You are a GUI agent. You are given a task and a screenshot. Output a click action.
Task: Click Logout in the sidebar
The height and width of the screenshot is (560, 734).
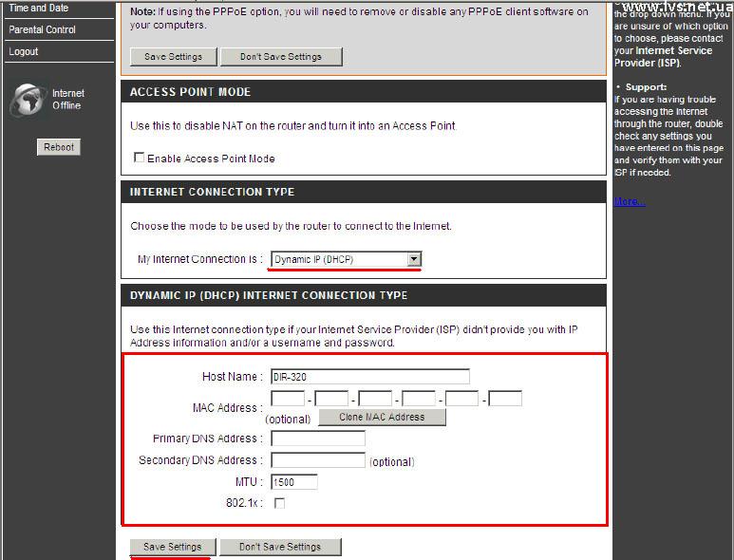click(x=24, y=51)
